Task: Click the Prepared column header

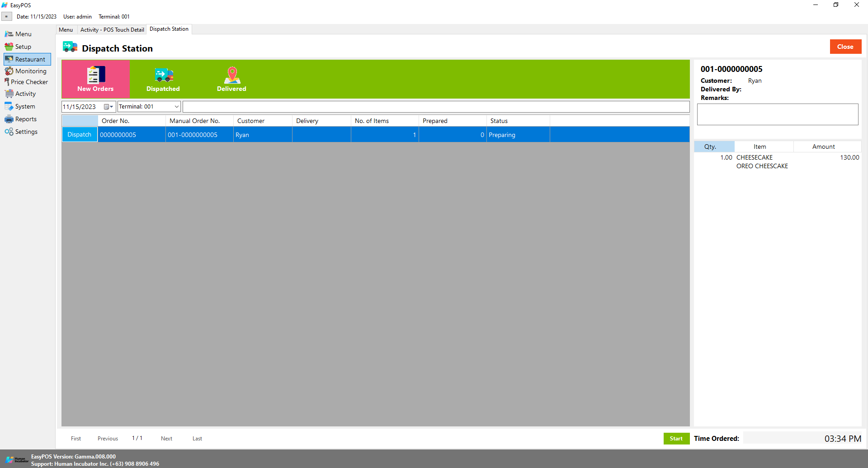Action: tap(453, 121)
